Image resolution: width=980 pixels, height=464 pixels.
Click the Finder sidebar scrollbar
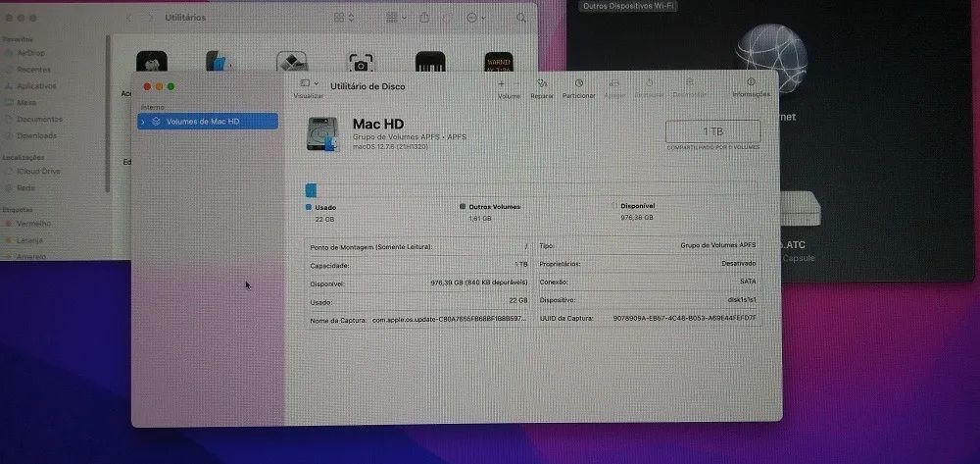(x=108, y=113)
